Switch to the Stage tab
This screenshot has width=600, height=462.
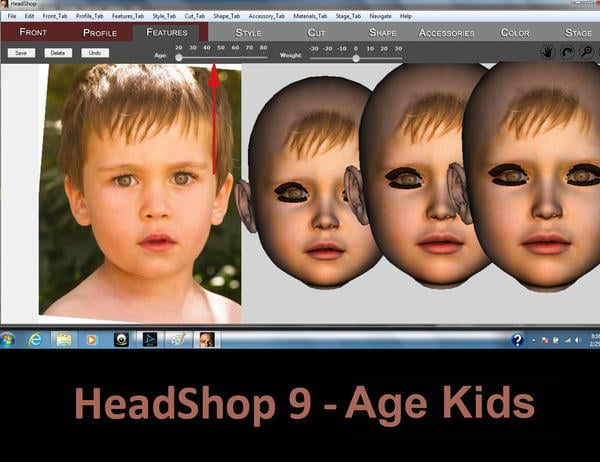[578, 33]
